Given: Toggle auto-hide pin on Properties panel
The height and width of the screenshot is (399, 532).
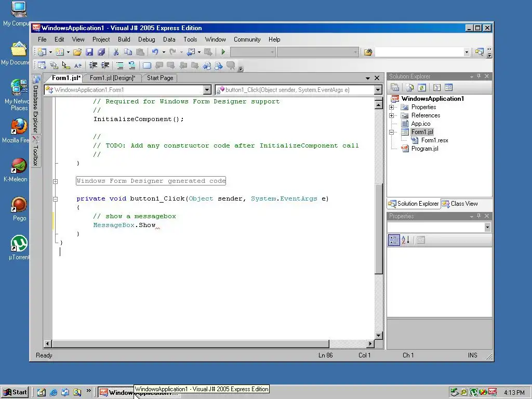Looking at the screenshot, I should click(478, 216).
